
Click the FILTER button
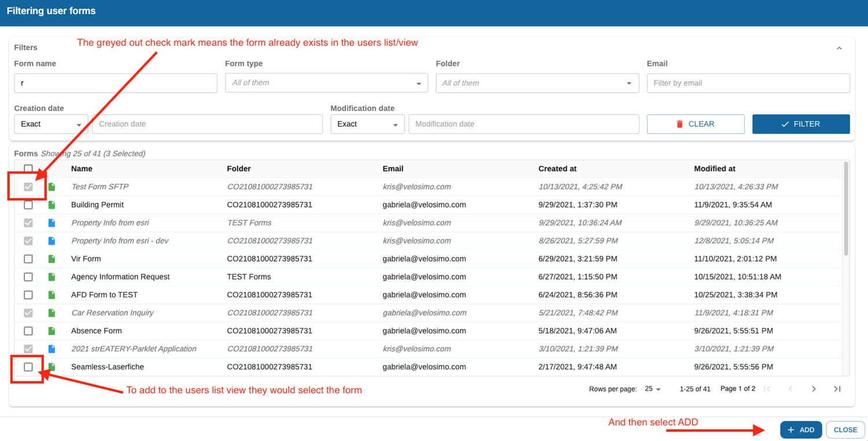tap(801, 124)
